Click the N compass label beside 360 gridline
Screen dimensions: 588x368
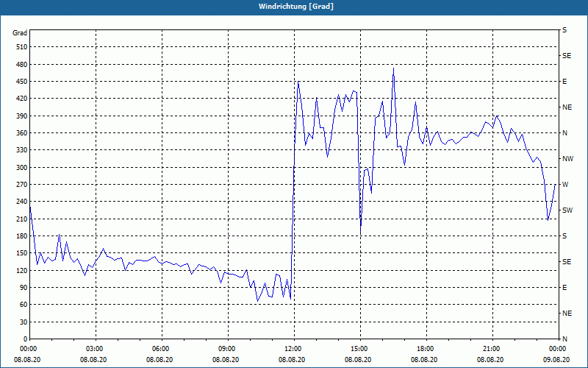point(564,133)
